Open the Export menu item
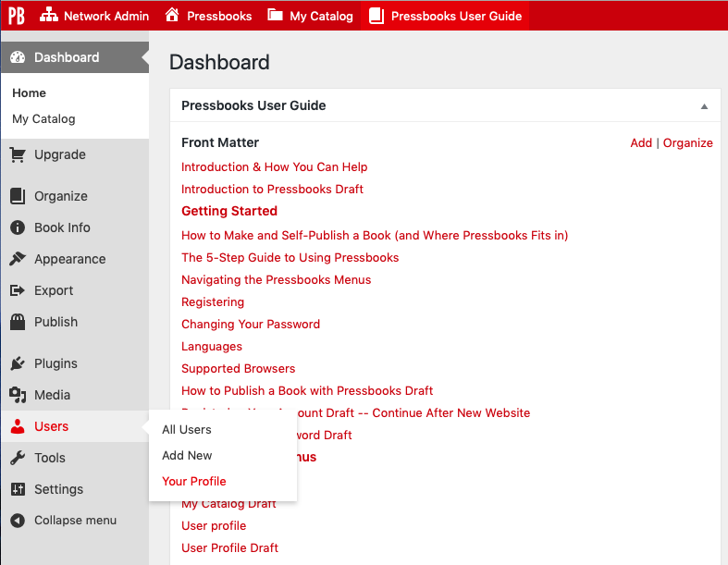Image resolution: width=728 pixels, height=565 pixels. (75, 290)
